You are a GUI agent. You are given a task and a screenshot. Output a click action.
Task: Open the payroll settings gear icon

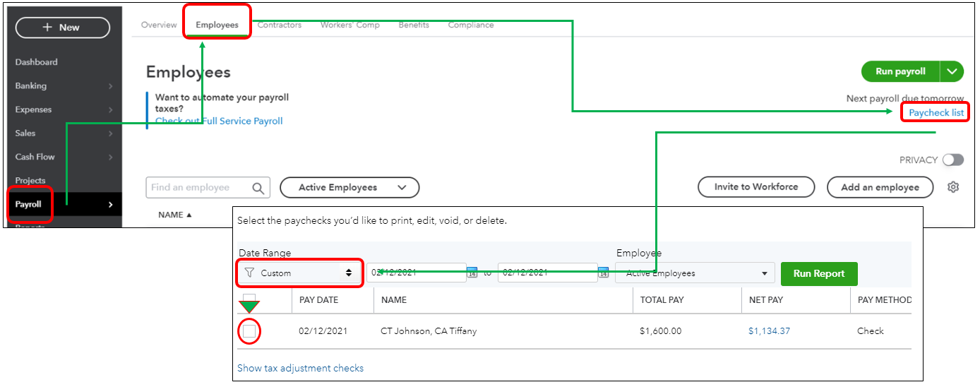(953, 187)
